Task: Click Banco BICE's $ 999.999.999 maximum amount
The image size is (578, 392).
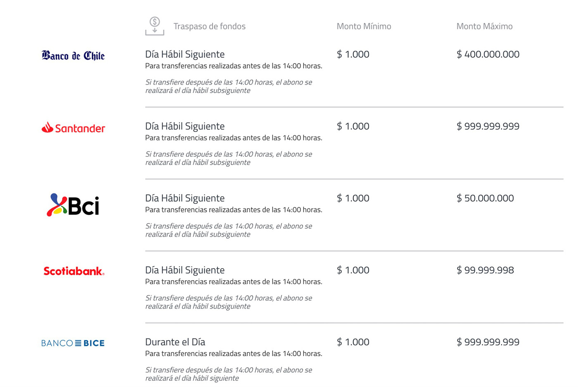Action: [x=488, y=342]
